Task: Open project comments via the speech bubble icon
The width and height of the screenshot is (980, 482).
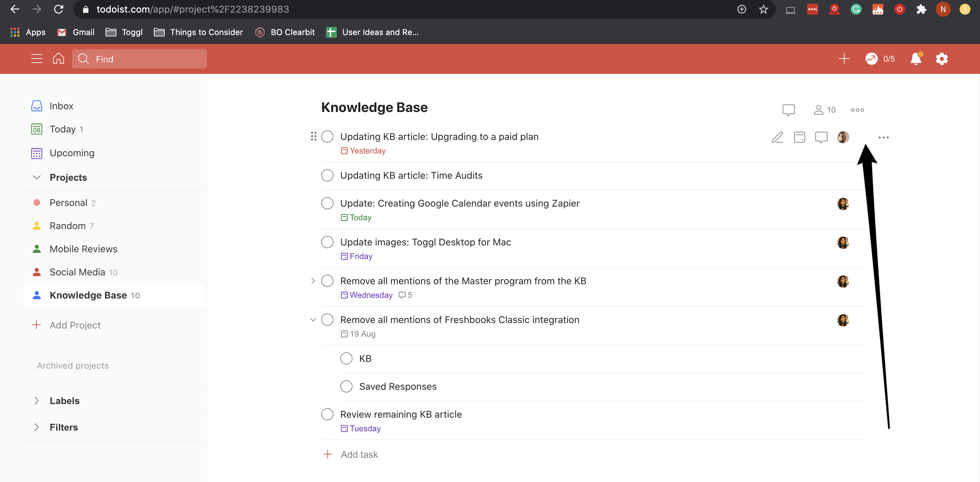Action: (788, 110)
